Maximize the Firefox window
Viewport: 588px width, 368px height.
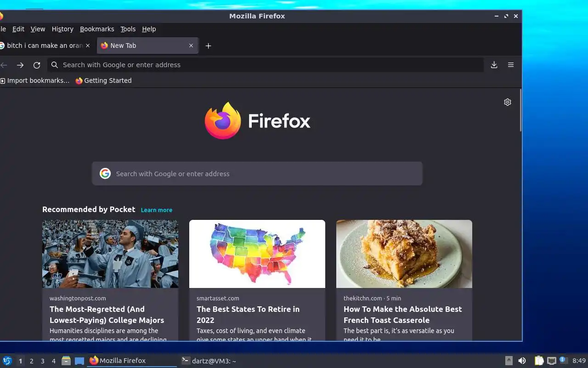(x=506, y=16)
